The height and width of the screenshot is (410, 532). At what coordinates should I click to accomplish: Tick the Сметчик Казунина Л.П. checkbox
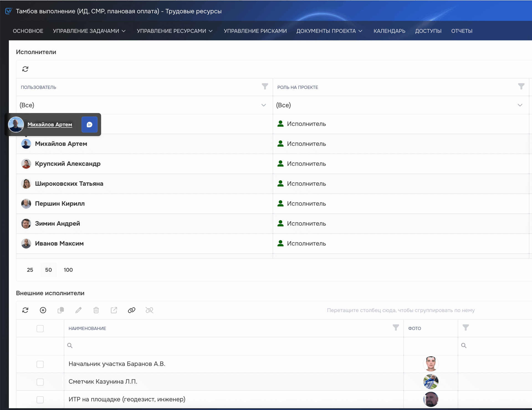(x=40, y=382)
